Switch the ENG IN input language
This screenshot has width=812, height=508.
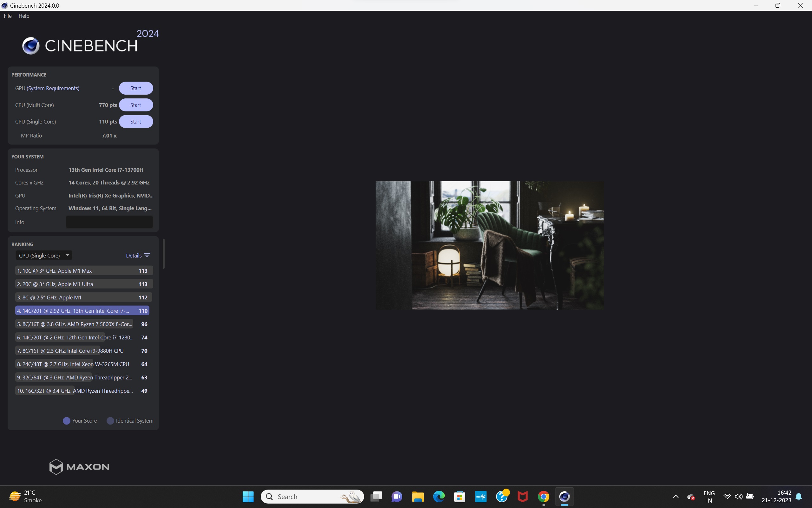click(x=709, y=497)
